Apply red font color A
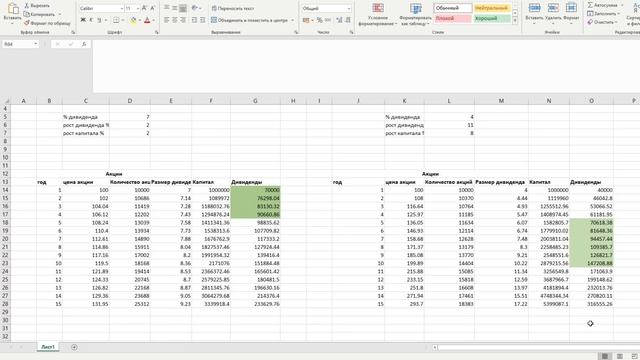Image resolution: width=640 pixels, height=360 pixels. (147, 20)
